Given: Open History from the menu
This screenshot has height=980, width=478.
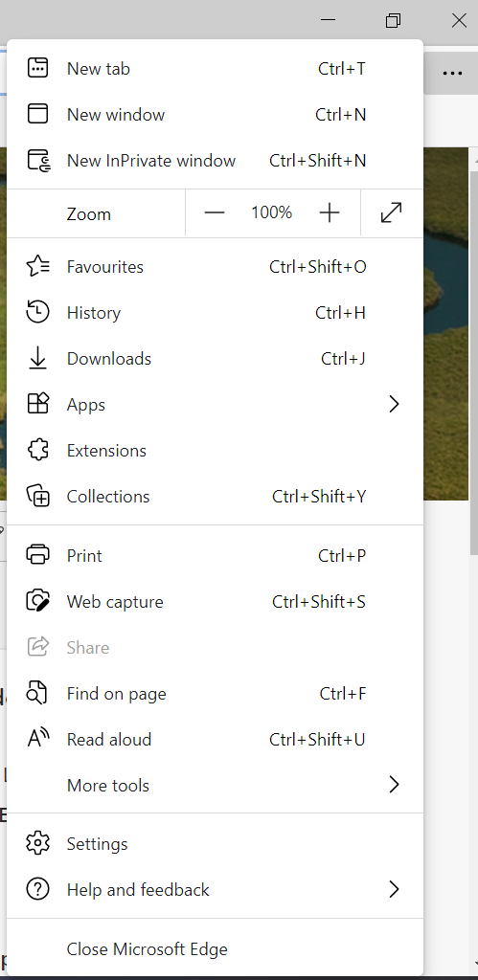Looking at the screenshot, I should coord(215,313).
